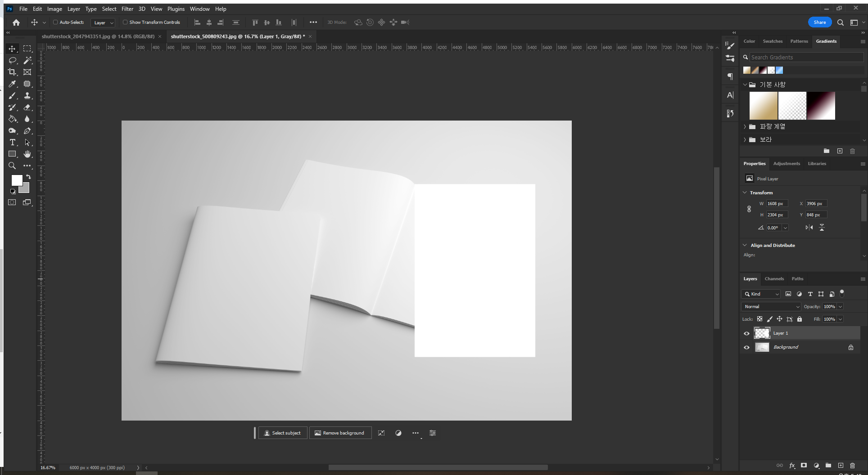Open the Home screen icon
The width and height of the screenshot is (868, 475).
click(x=16, y=22)
